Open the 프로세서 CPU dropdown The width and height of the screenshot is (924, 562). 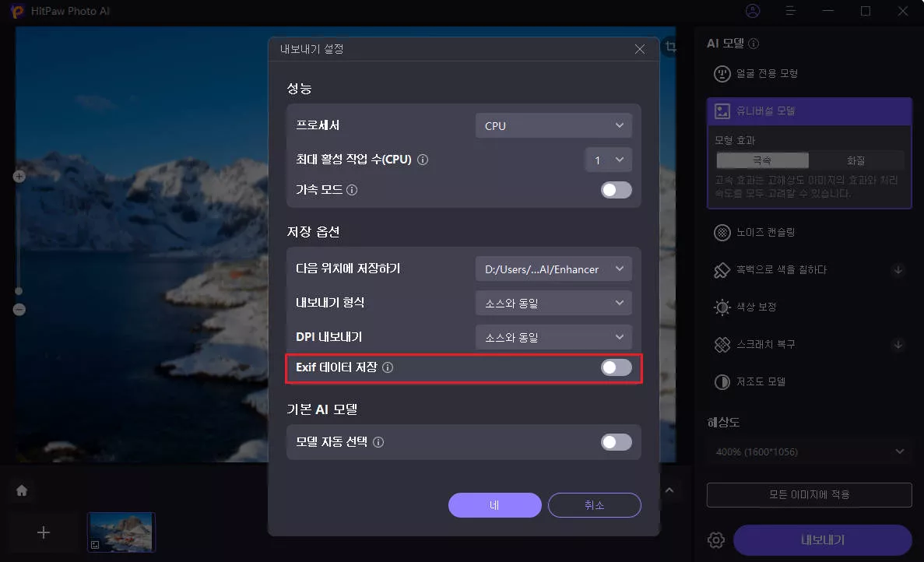pyautogui.click(x=553, y=125)
